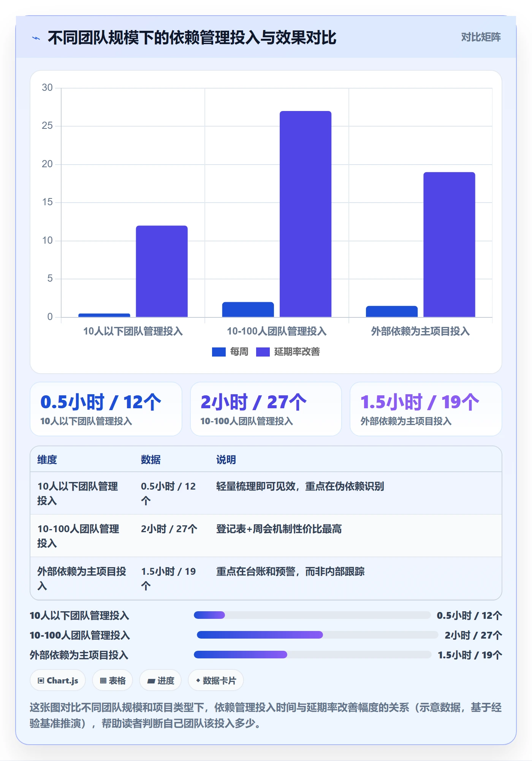Screen dimensions: 532x761
Task: Click the 2小时 / 27个 table cell
Action: pyautogui.click(x=169, y=529)
